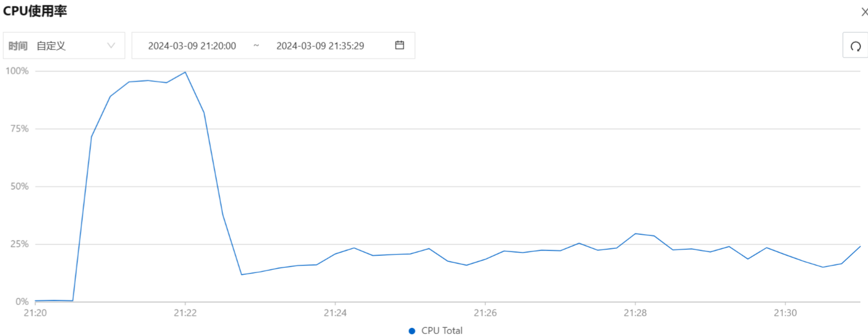Screen dimensions: 868x336
Task: Click the 21:26 x-axis time label
Action: 485,313
